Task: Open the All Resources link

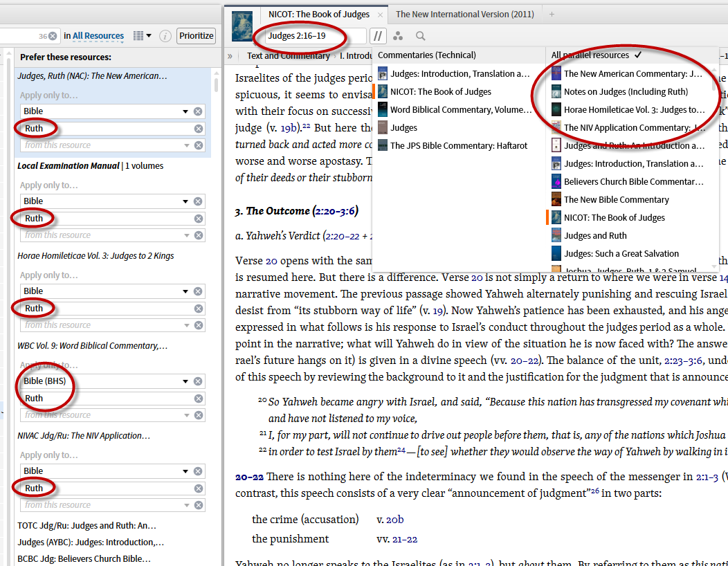Action: click(98, 36)
